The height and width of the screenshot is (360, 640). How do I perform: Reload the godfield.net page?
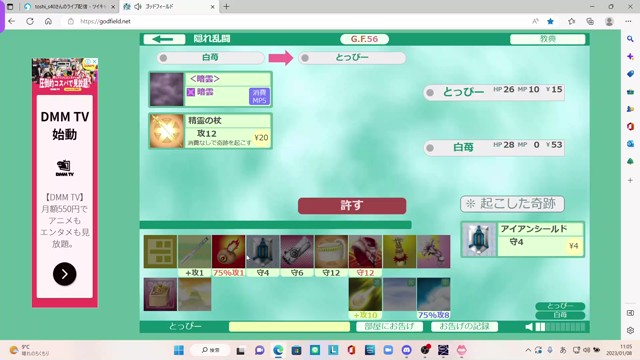coord(30,21)
